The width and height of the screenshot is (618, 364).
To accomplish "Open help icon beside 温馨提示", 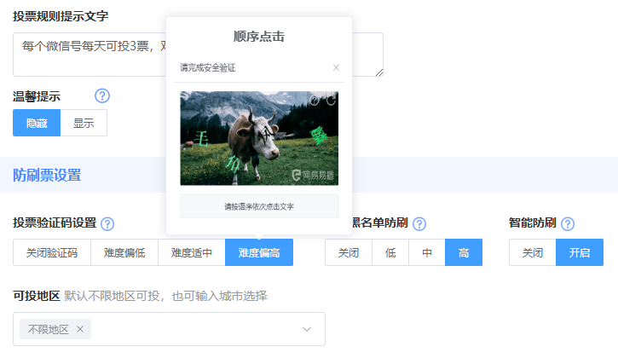I will click(102, 96).
